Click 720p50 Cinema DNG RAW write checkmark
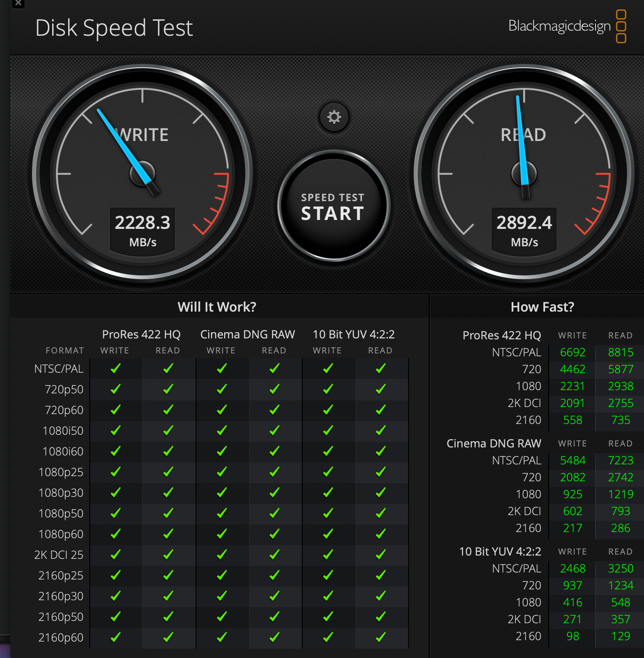The width and height of the screenshot is (644, 658). click(x=222, y=389)
